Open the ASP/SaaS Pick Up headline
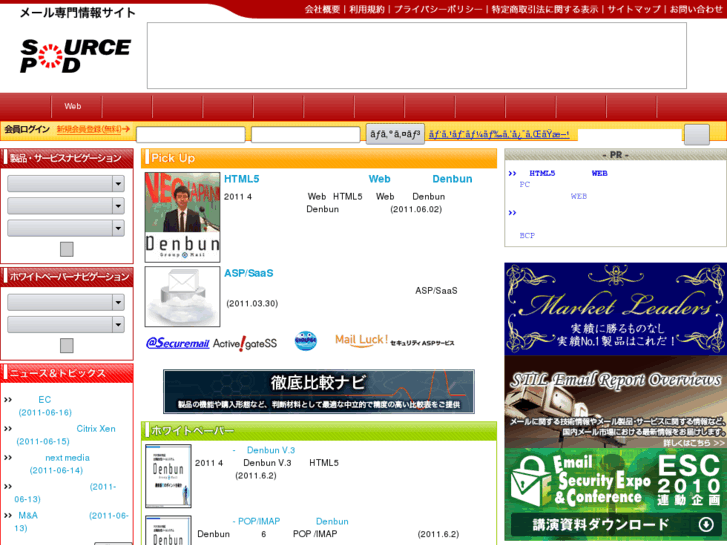The height and width of the screenshot is (545, 727). [x=249, y=273]
